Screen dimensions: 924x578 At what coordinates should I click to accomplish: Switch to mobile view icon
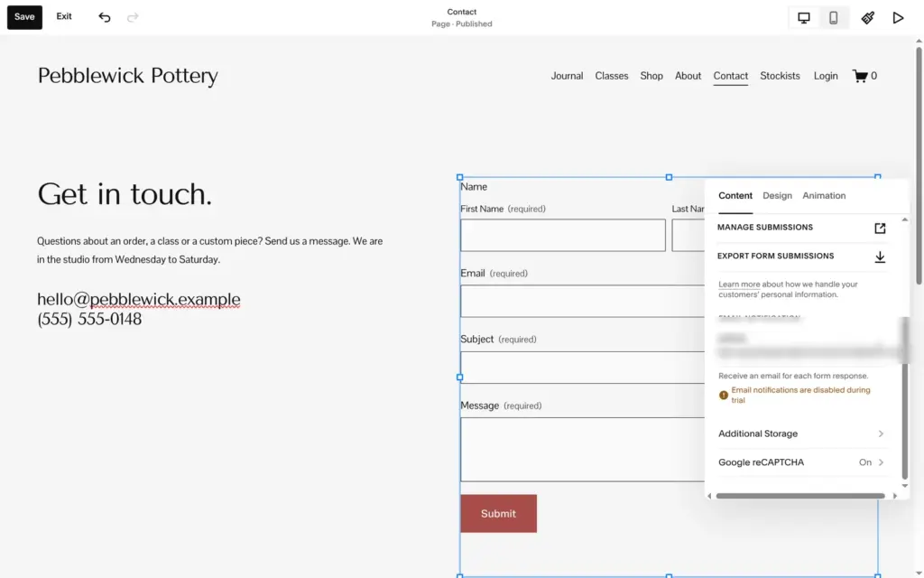pos(833,18)
